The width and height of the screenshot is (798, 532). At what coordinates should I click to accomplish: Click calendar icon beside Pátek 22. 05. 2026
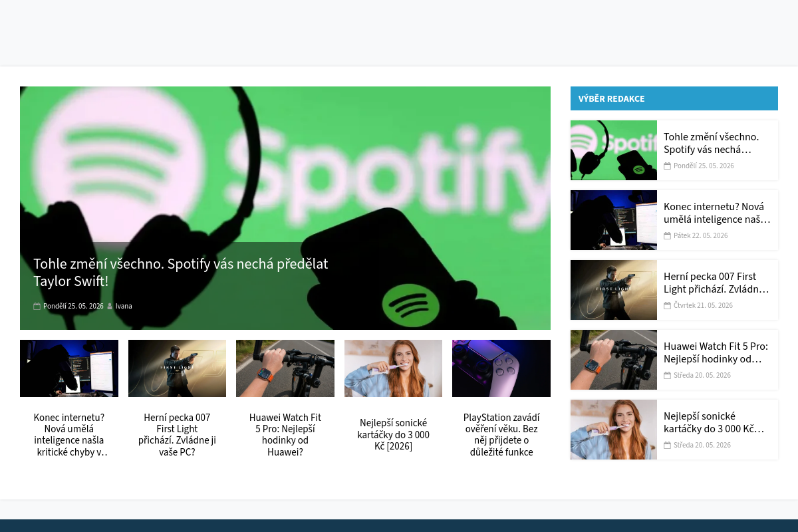667,236
